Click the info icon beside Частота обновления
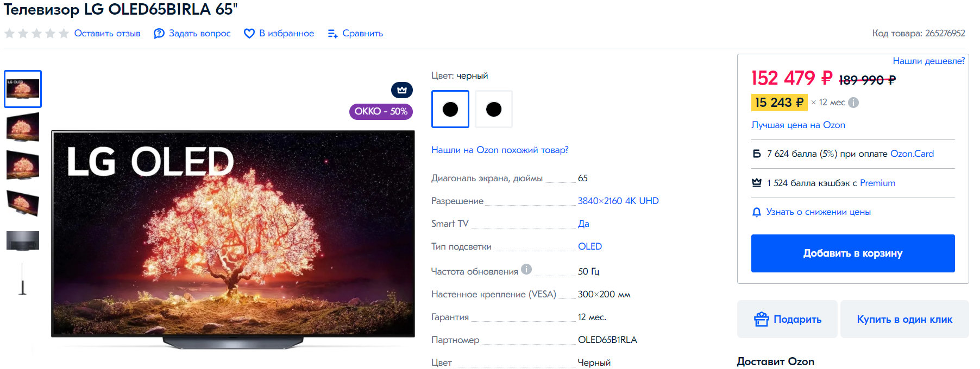 [x=526, y=269]
